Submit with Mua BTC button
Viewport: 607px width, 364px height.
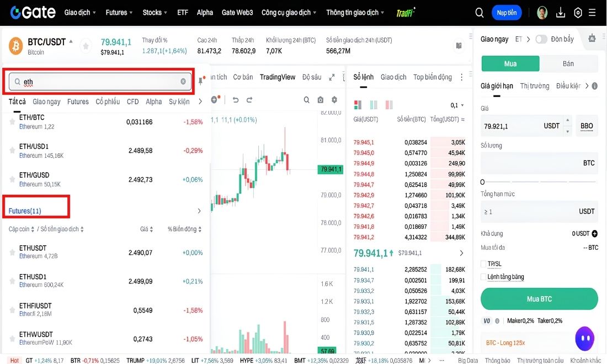539,299
